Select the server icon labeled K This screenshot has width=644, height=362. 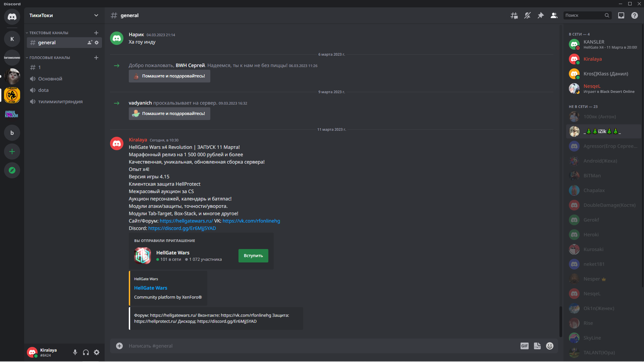tap(12, 39)
